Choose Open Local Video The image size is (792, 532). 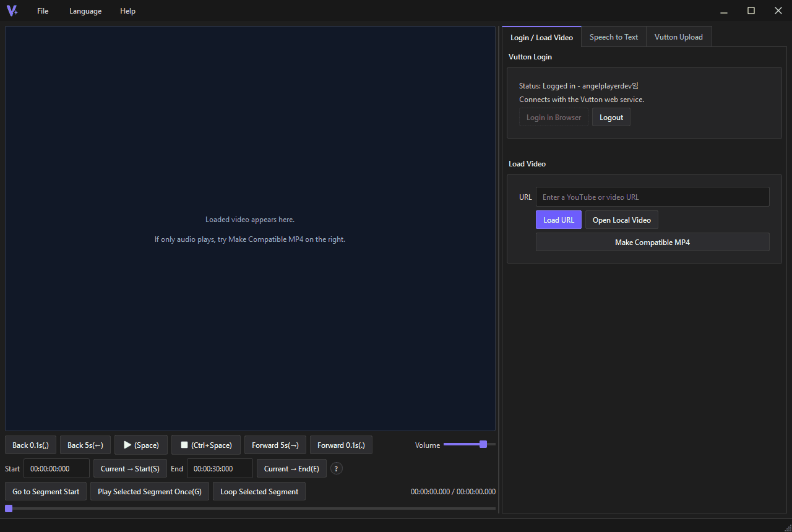click(x=622, y=220)
